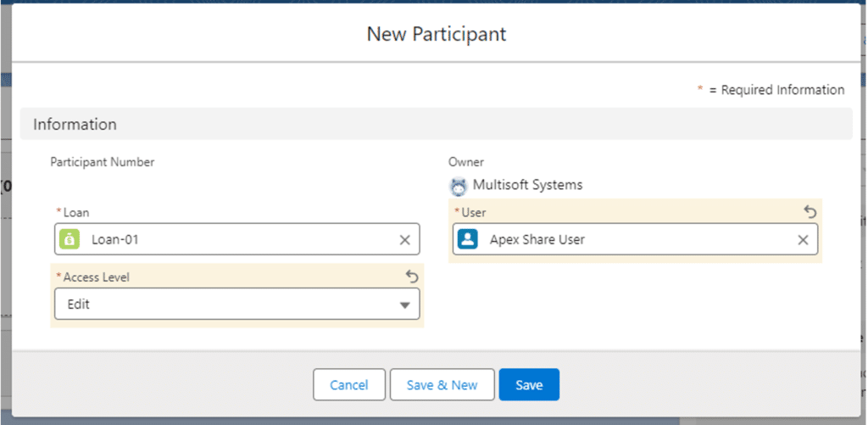Click the New Participant dialog title
Screen dimensions: 868x425
coord(437,34)
